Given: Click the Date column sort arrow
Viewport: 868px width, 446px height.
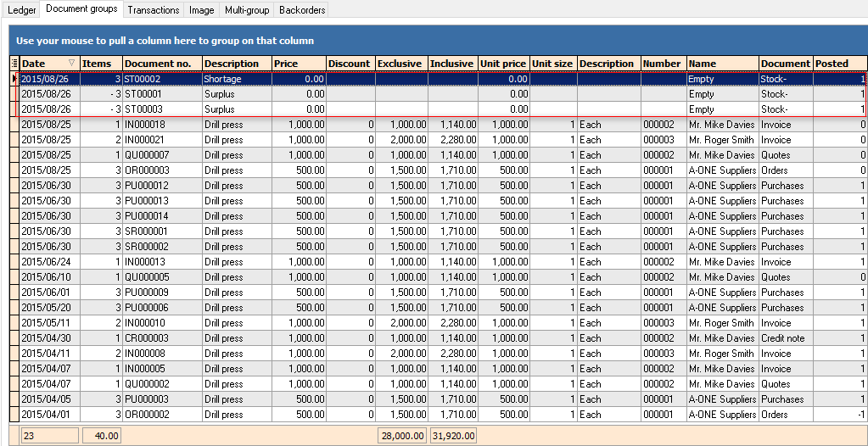Looking at the screenshot, I should [71, 64].
